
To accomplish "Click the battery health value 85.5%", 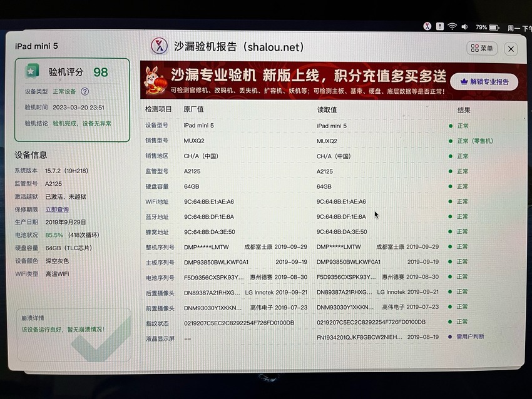I will [x=54, y=235].
